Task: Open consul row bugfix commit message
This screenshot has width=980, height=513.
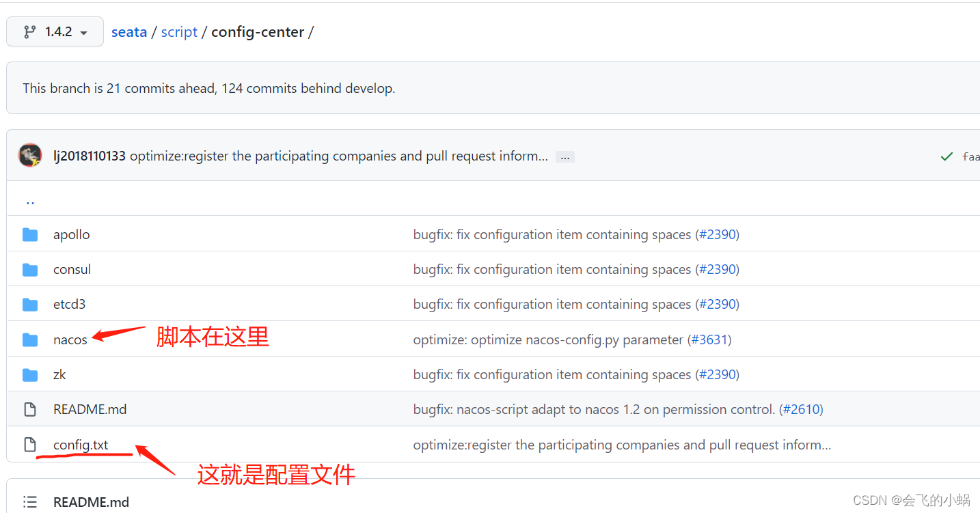Action: click(552, 269)
